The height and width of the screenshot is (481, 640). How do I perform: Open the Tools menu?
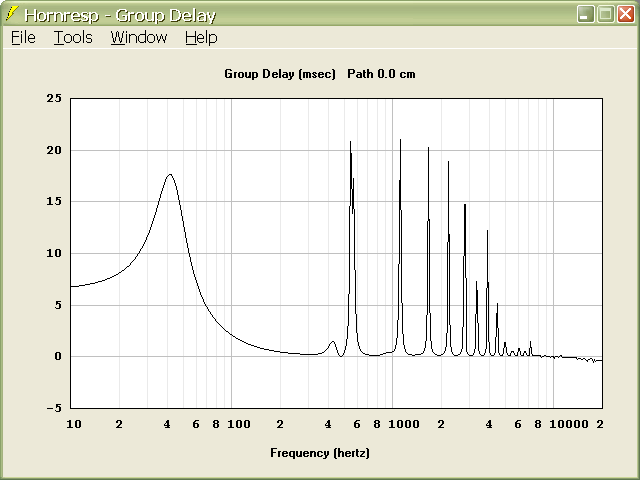tap(73, 38)
